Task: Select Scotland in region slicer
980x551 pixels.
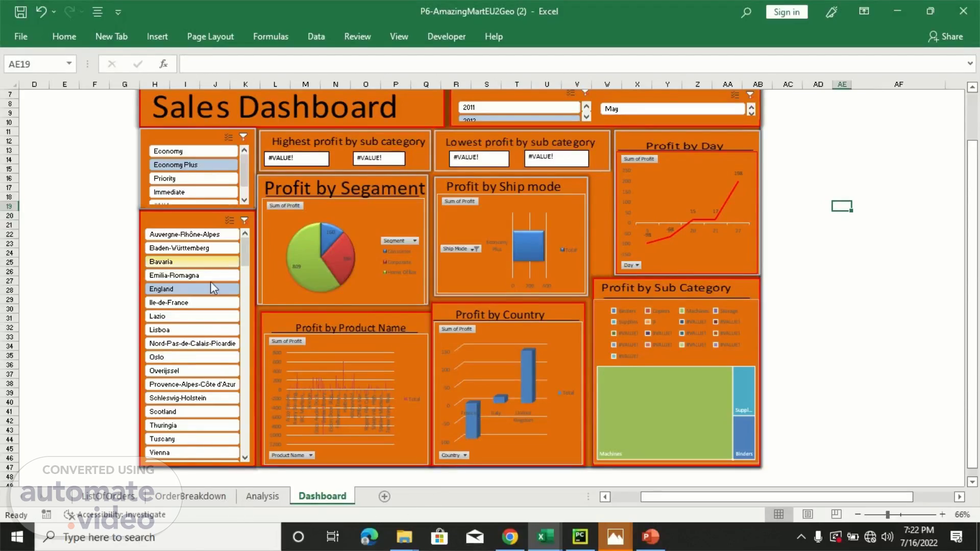Action: [x=192, y=411]
